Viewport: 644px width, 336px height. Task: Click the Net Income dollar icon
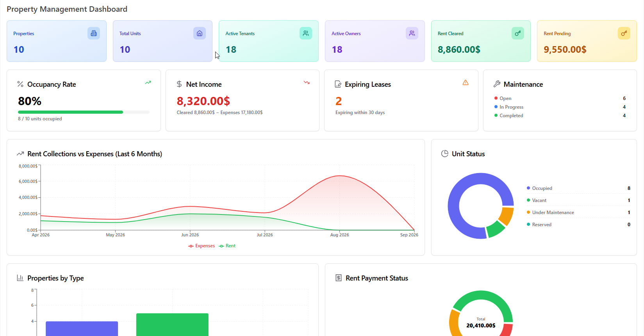coord(179,84)
